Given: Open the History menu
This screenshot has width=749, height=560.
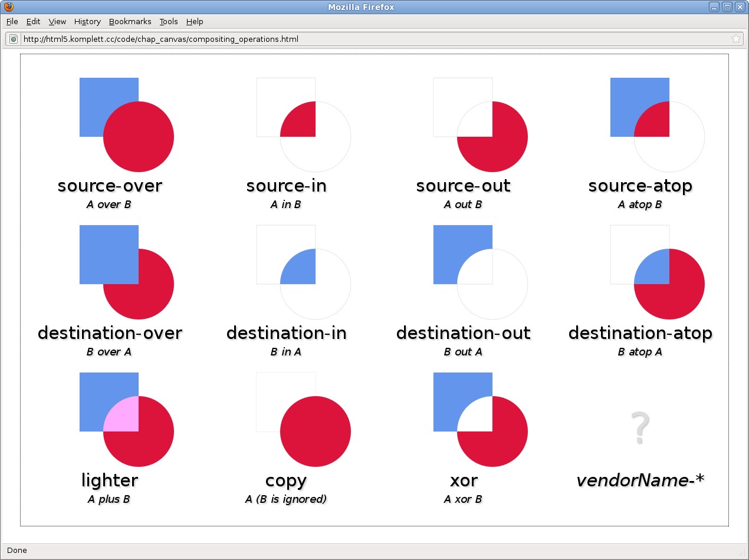Looking at the screenshot, I should [87, 21].
